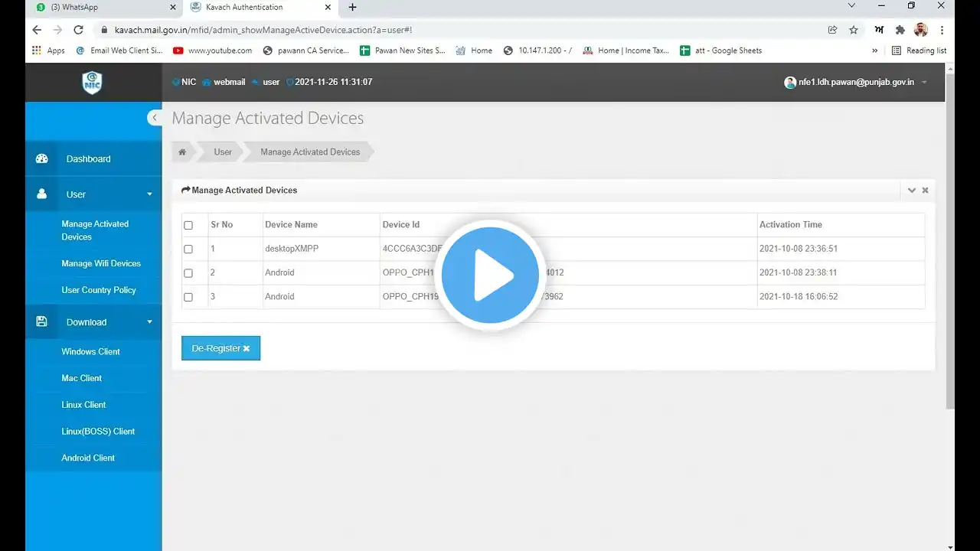Share this page from the address bar
980x551 pixels.
pyautogui.click(x=832, y=30)
